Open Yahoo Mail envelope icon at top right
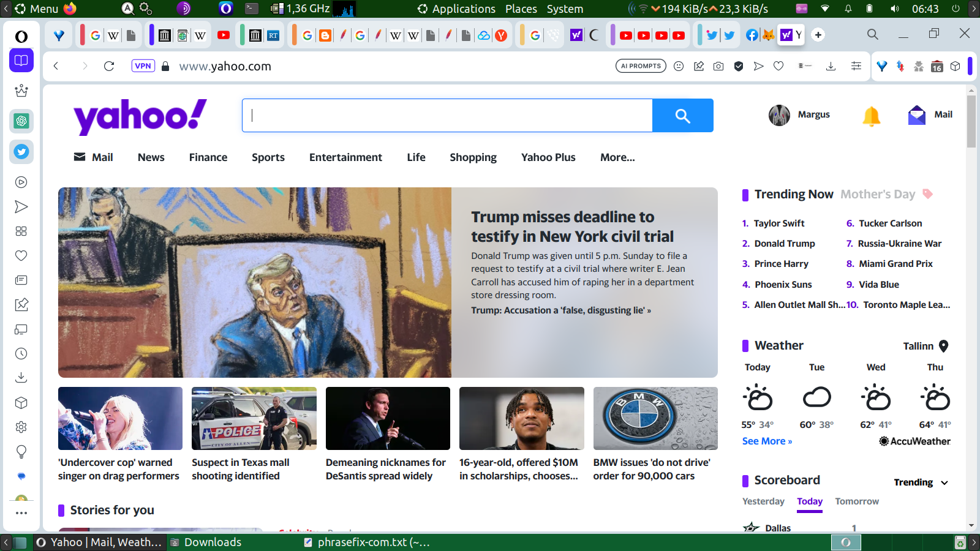 click(x=917, y=115)
